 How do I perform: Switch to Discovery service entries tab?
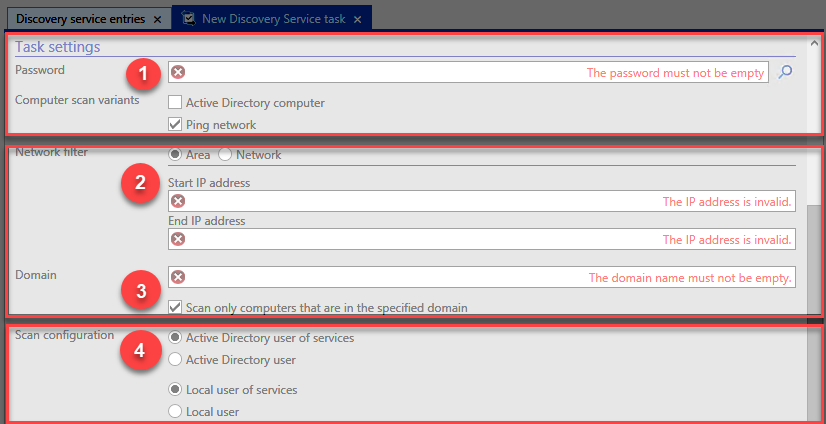pos(81,19)
